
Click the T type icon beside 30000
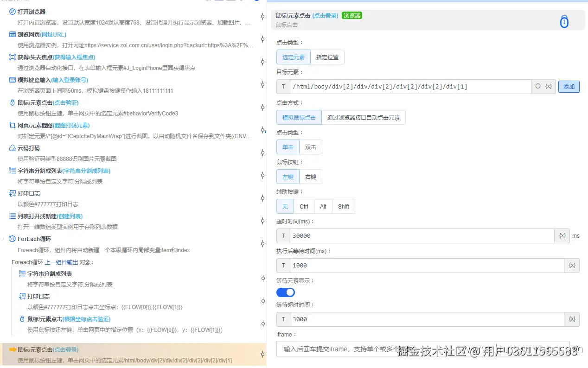(283, 235)
